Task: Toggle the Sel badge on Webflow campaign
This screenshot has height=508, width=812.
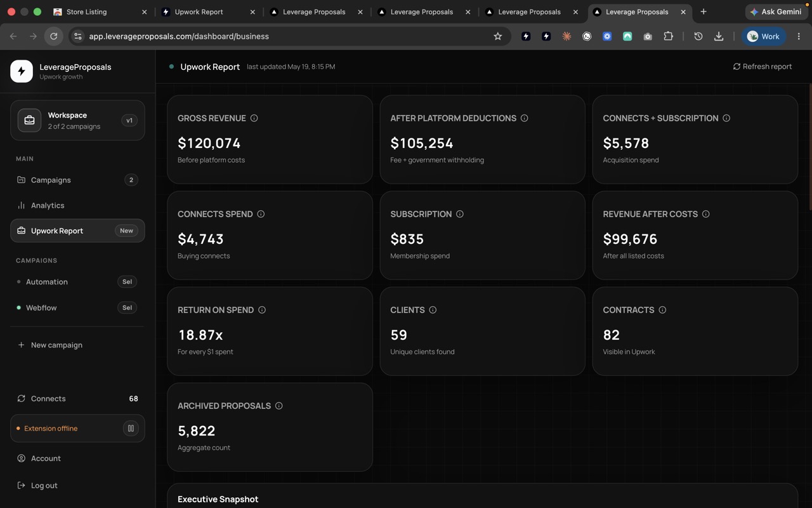Action: pyautogui.click(x=127, y=308)
